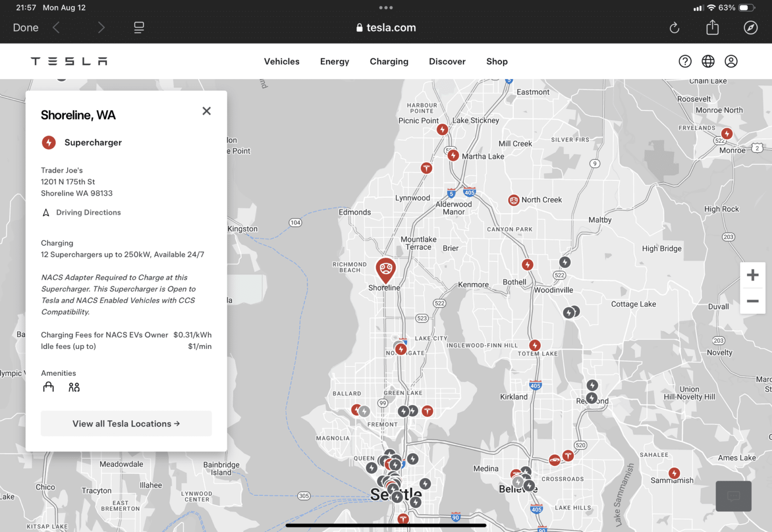Click View all Tesla Locations button
Viewport: 772px width, 532px height.
126,423
